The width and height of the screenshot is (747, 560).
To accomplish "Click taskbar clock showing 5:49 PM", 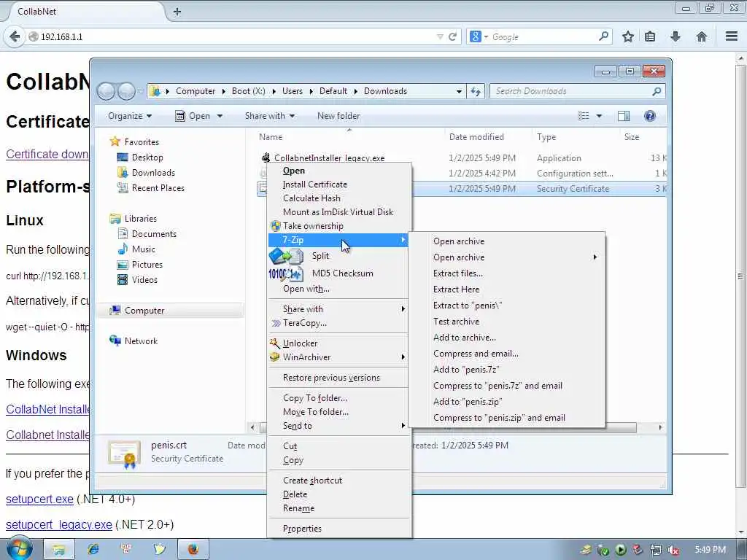I will pyautogui.click(x=710, y=550).
